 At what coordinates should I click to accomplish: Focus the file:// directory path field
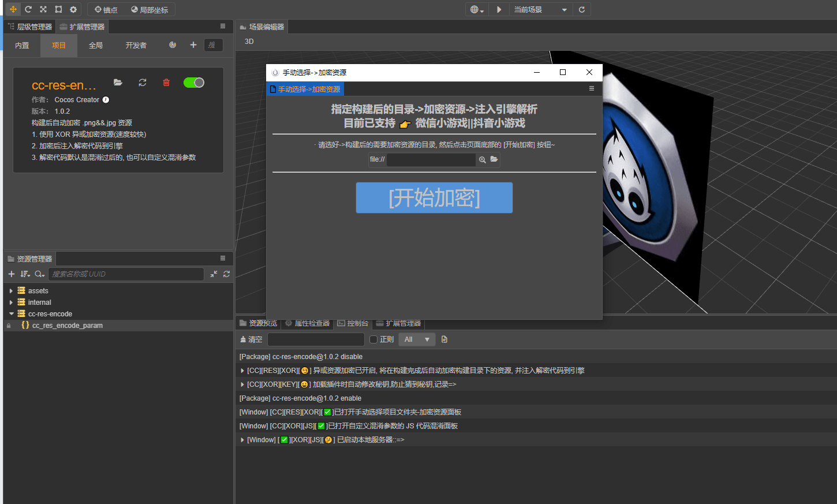431,159
